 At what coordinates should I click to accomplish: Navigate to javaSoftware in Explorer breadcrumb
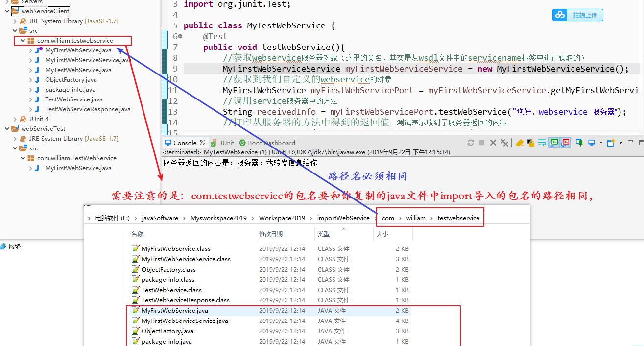pos(160,218)
